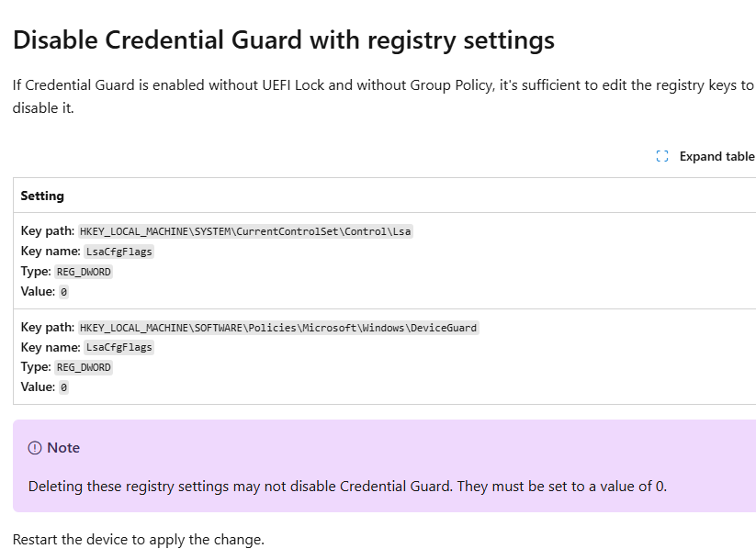The width and height of the screenshot is (756, 560).
Task: Click the first row Type label
Action: (x=36, y=272)
